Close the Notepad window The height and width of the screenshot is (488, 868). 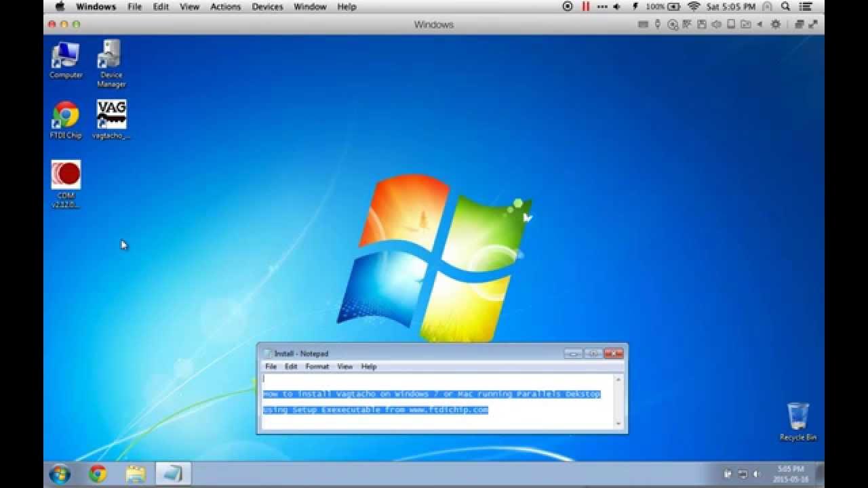pos(613,353)
